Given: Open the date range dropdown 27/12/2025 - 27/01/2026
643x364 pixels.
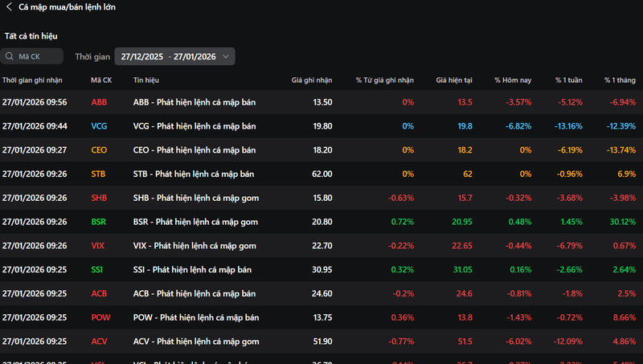Looking at the screenshot, I should [174, 56].
